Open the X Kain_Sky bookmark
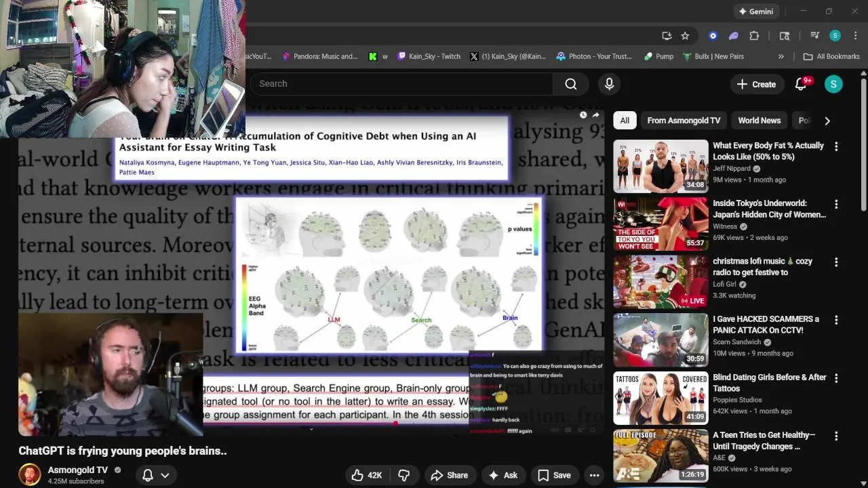The image size is (868, 488). (507, 56)
